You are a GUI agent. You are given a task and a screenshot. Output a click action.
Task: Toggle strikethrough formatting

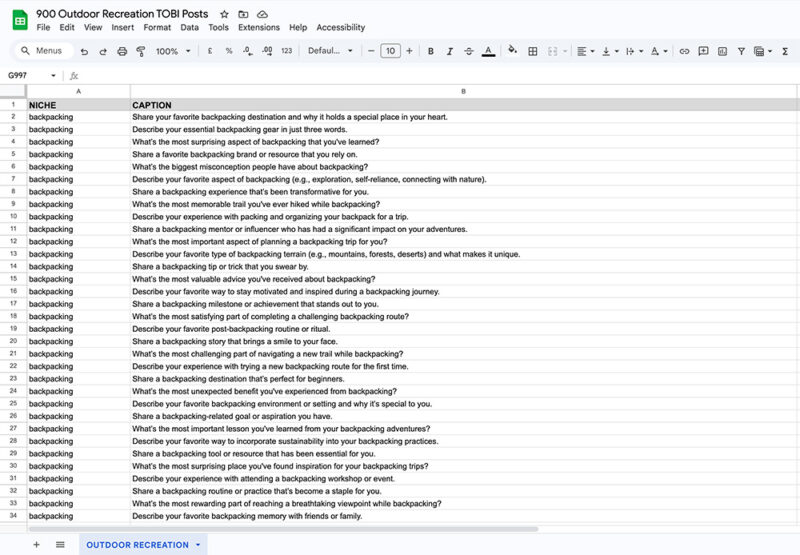(x=469, y=51)
